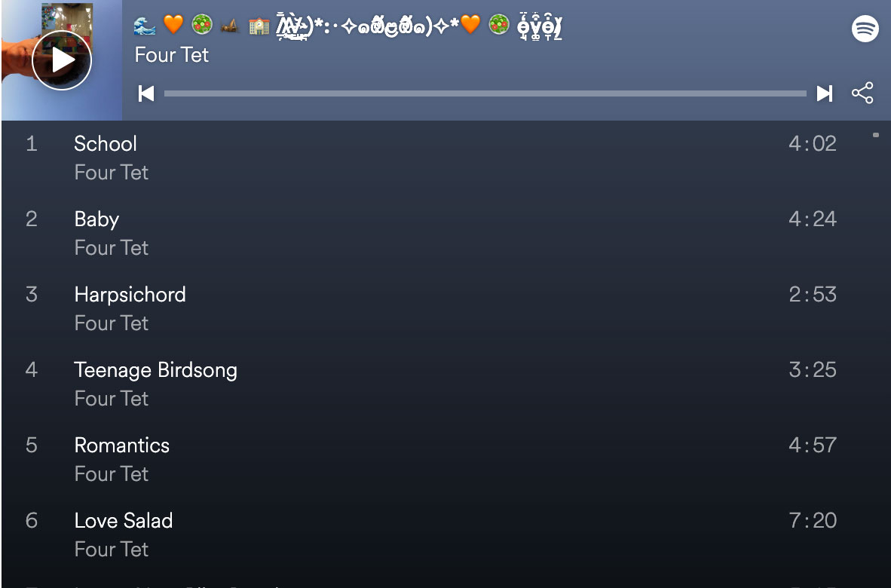Seek within the playback progress bar
Screen dimensions: 891x588
coord(485,93)
